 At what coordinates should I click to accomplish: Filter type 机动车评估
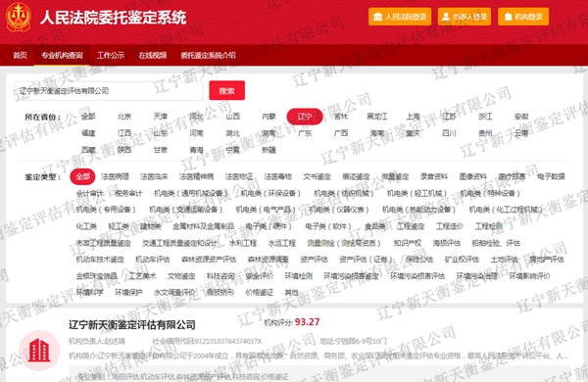(153, 260)
